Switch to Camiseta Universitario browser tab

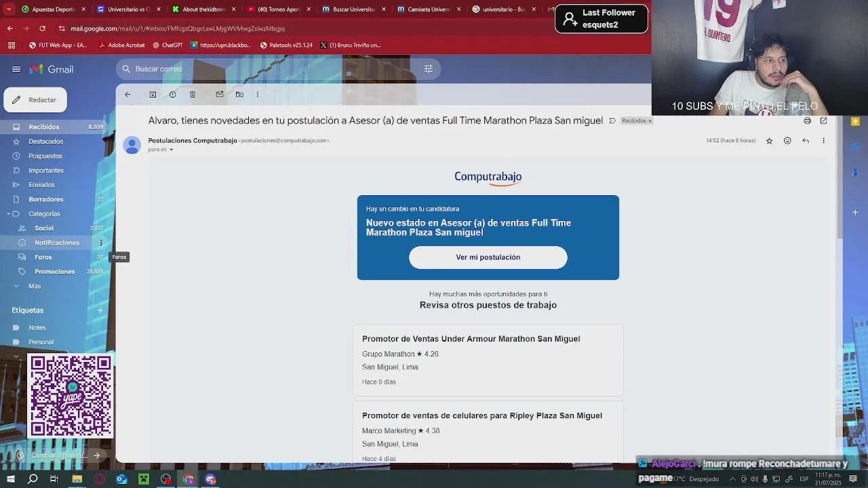click(427, 9)
